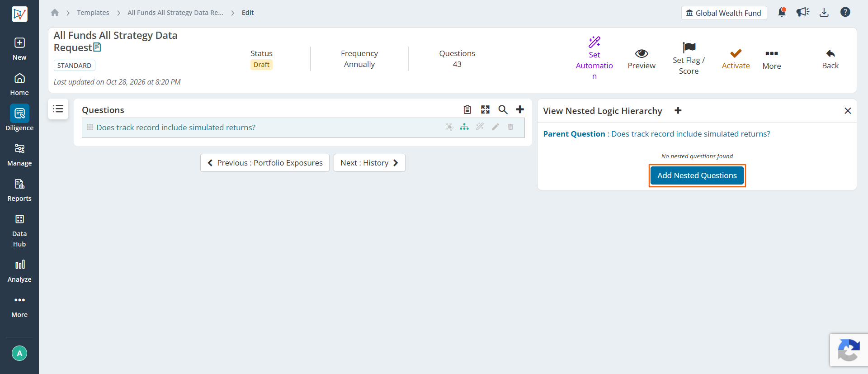Open Set Flag / Score

[689, 59]
